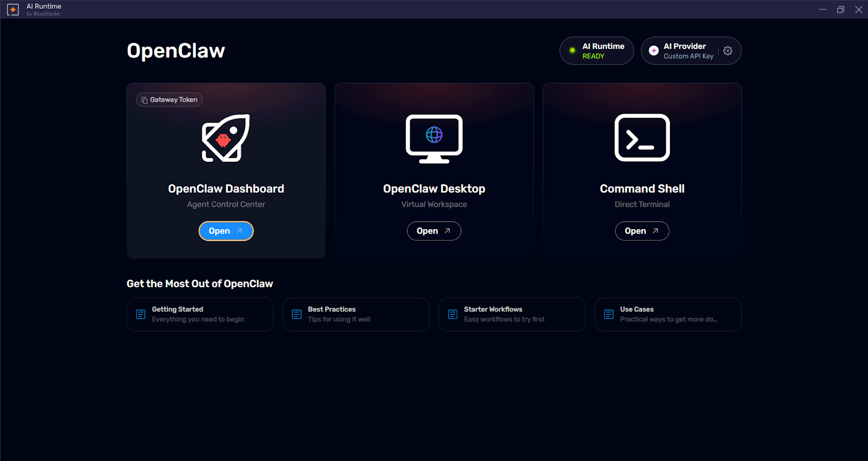Click the Agent Control Center subtitle
The width and height of the screenshot is (868, 461).
(226, 204)
